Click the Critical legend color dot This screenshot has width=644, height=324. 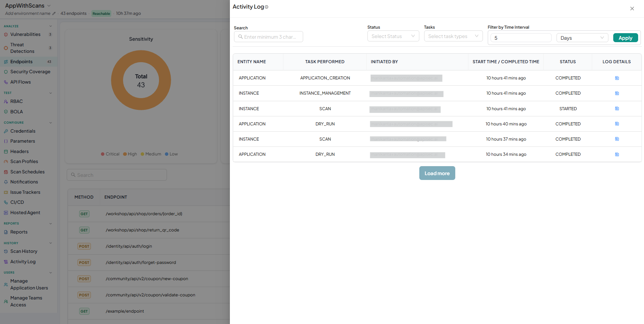tap(103, 154)
